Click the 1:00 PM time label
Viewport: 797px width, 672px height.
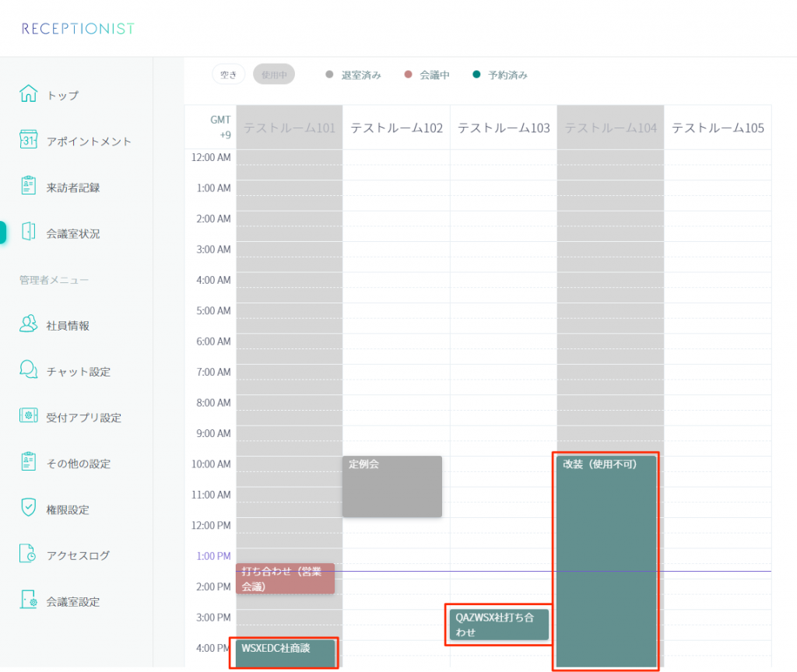(213, 556)
